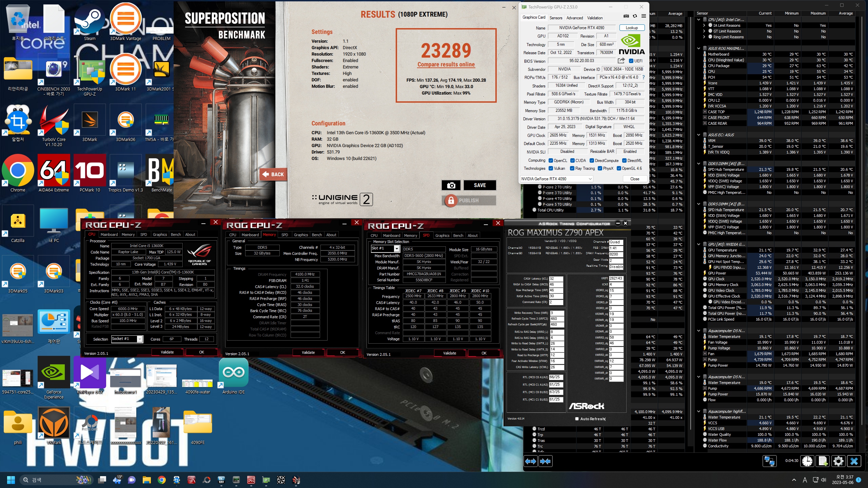Click Compare results online link
The height and width of the screenshot is (488, 868).
tap(446, 64)
